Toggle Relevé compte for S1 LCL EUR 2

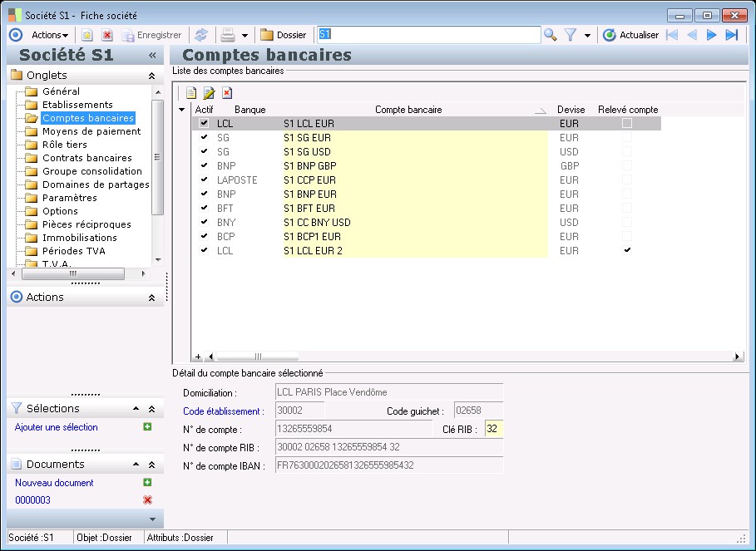[627, 250]
